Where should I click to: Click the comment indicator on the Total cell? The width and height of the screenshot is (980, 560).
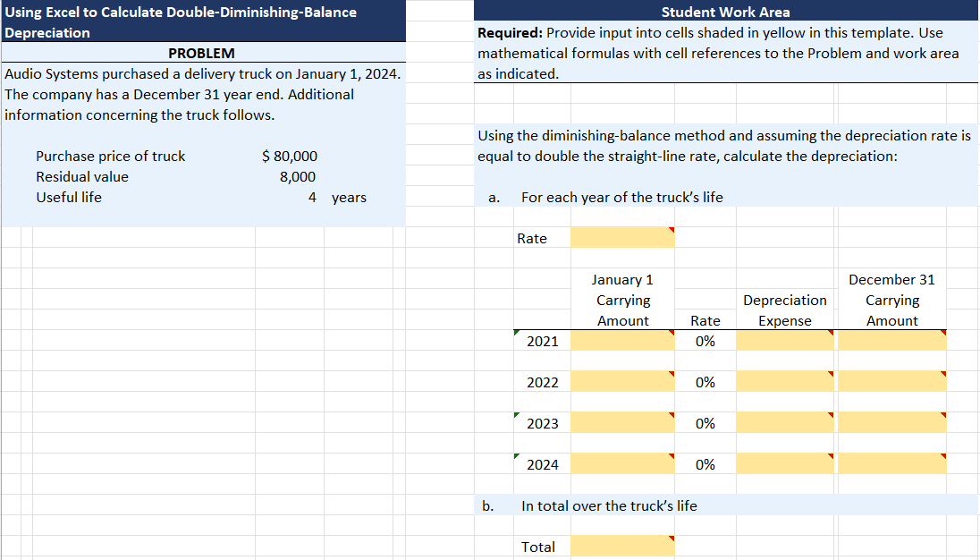coord(672,539)
